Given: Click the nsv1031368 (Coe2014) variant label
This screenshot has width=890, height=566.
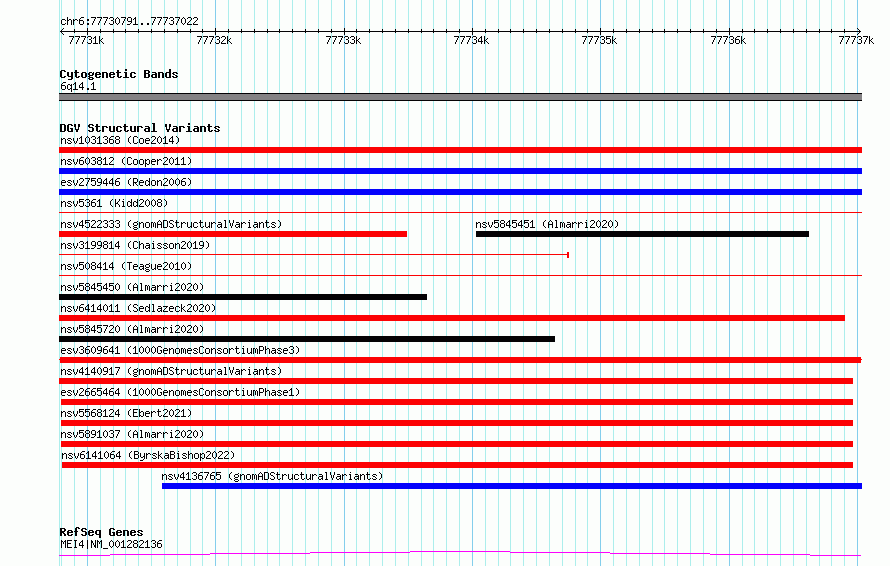Looking at the screenshot, I should pos(120,140).
